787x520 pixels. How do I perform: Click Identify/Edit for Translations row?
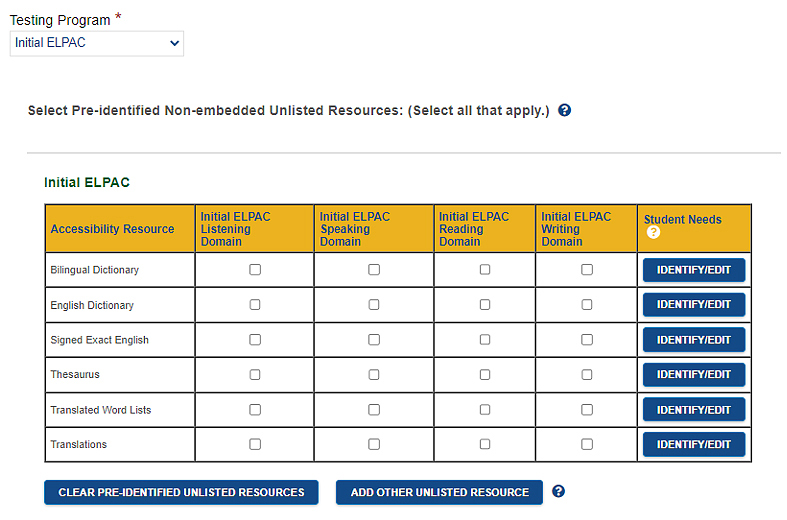click(x=694, y=444)
